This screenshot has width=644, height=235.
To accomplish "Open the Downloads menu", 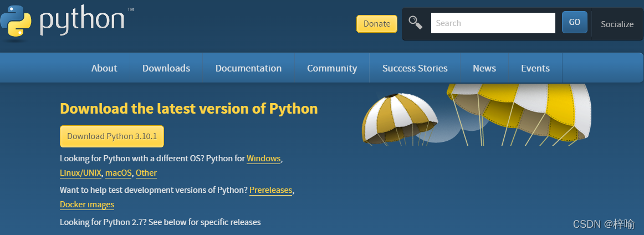I will 166,68.
